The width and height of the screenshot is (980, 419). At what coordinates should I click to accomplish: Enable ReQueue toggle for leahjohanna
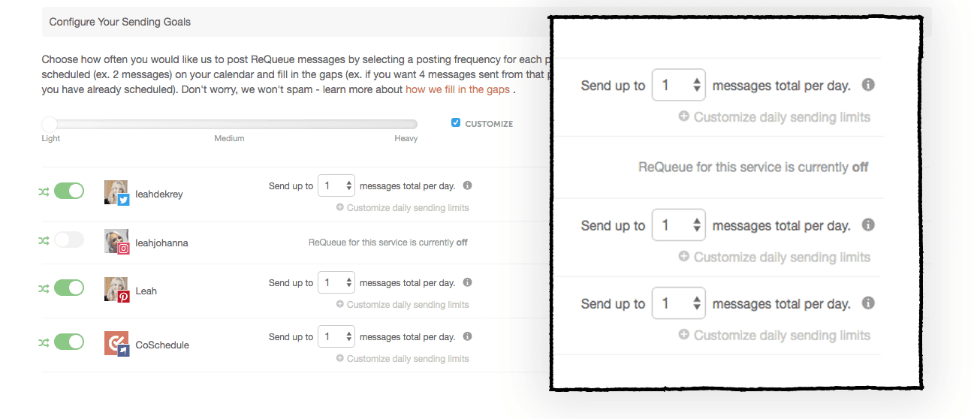click(69, 240)
